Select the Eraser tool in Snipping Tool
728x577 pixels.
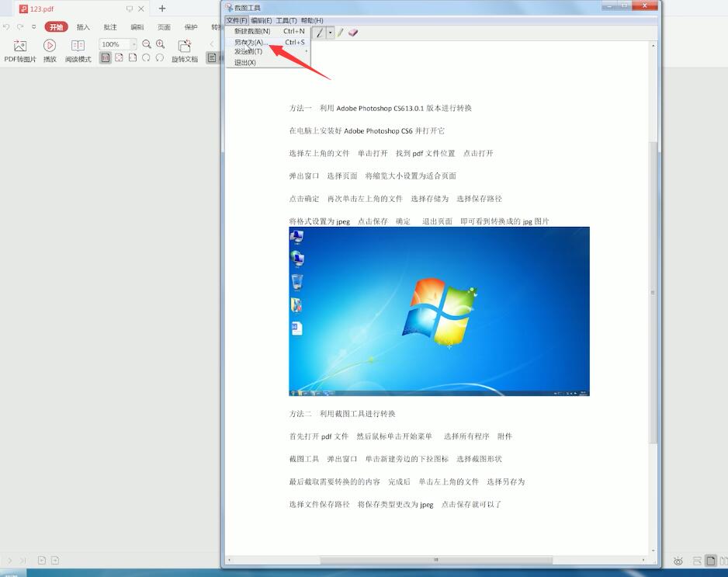[353, 33]
